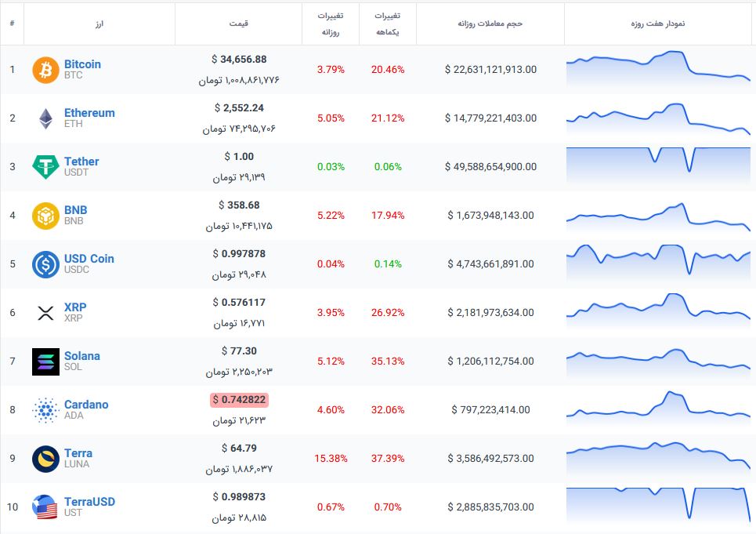Click the # rank column header
The width and height of the screenshot is (756, 534).
12,24
